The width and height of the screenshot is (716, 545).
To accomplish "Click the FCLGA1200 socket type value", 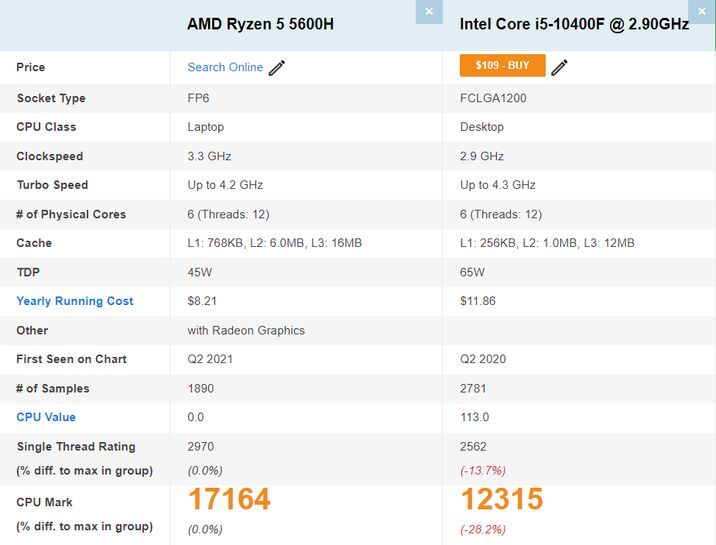I will [x=493, y=99].
